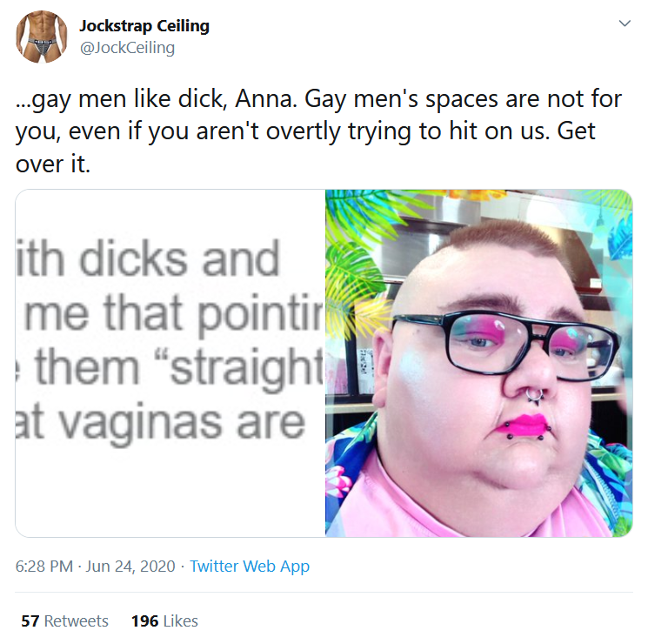Screen dimensions: 648x644
Task: View the 196 Likes list
Action: (164, 621)
